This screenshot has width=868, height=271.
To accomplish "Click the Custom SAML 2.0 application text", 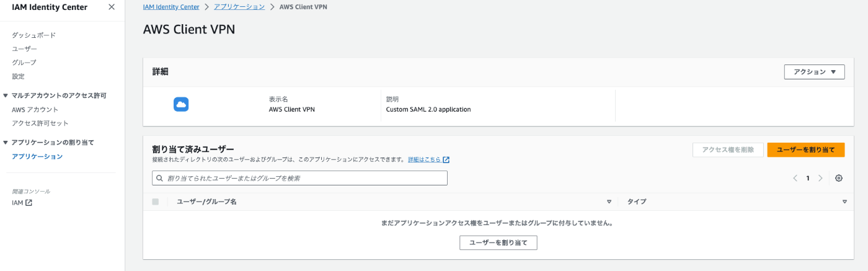I will tap(428, 110).
